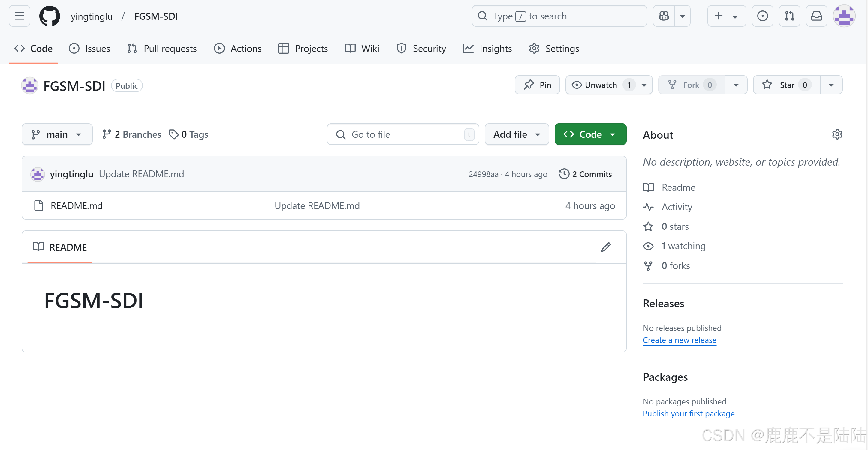Open the notifications inbox icon
The width and height of the screenshot is (868, 450).
[816, 16]
